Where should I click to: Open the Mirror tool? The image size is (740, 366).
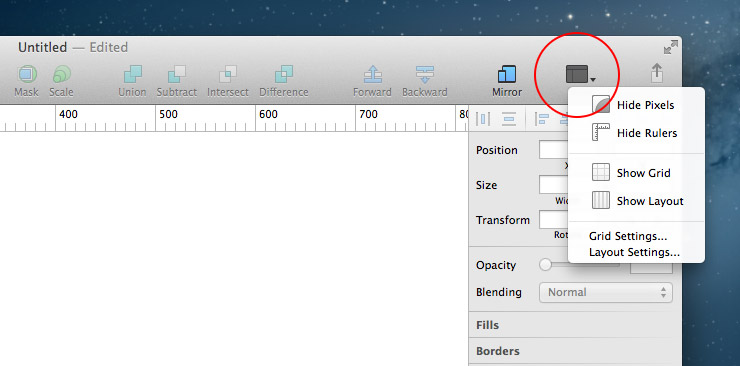(x=507, y=75)
